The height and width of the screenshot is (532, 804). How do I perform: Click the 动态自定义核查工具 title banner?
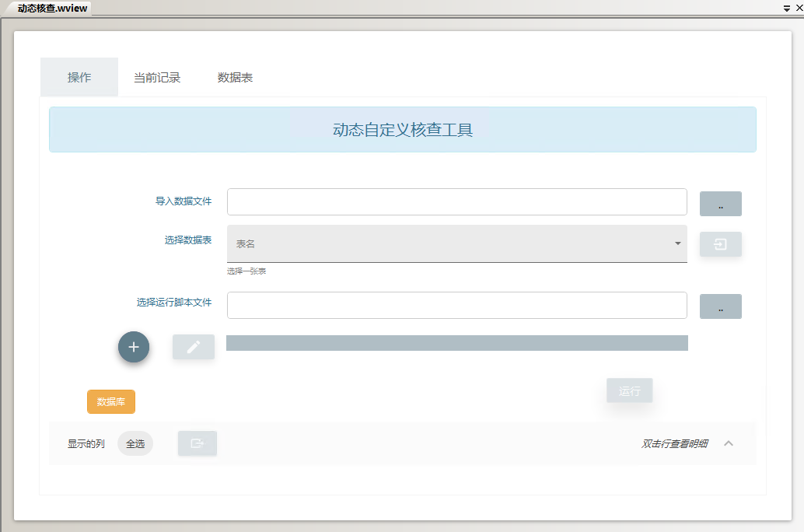click(x=403, y=130)
